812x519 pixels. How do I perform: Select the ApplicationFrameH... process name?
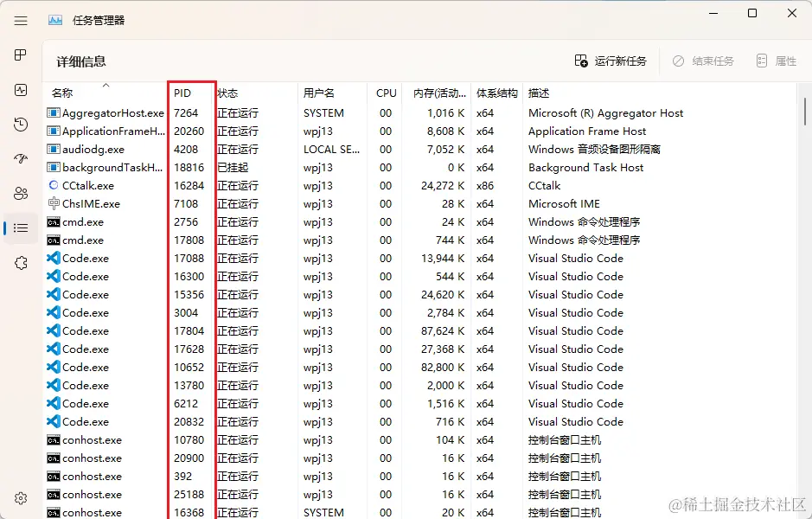(113, 131)
